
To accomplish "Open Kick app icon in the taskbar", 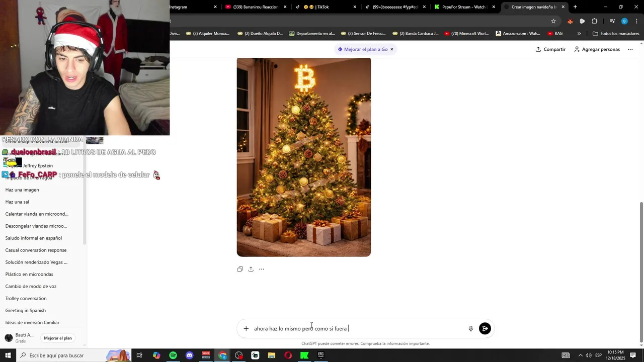I will tap(304, 355).
